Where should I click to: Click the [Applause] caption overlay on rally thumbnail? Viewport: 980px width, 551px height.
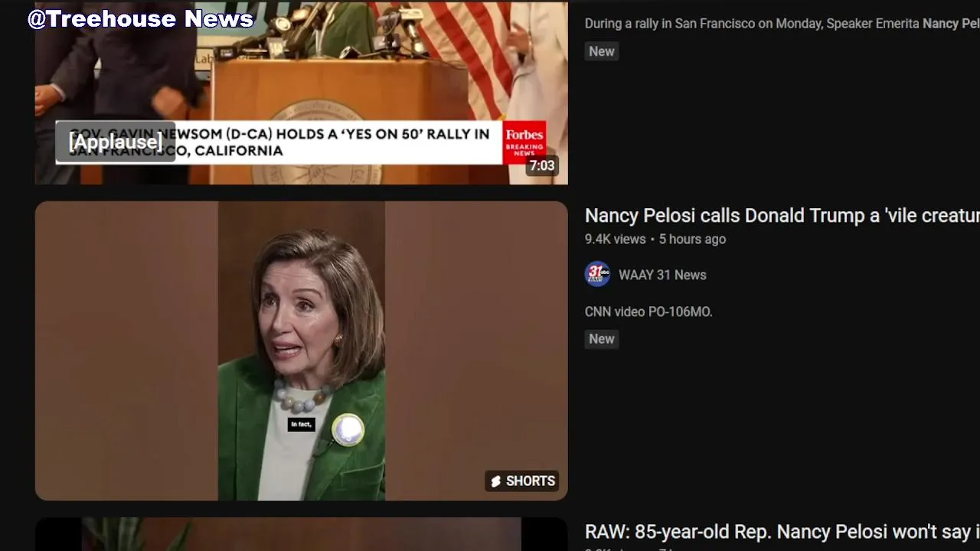pos(116,142)
